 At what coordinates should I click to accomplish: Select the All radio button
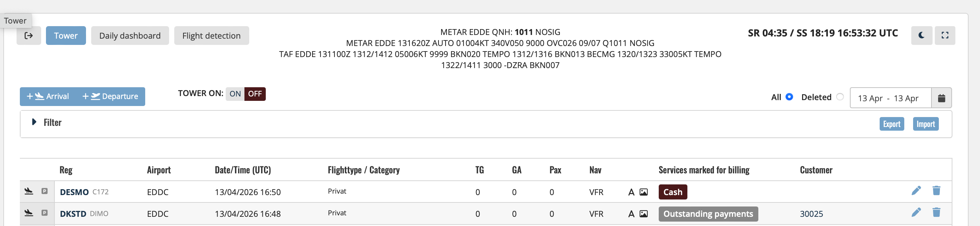(x=789, y=97)
